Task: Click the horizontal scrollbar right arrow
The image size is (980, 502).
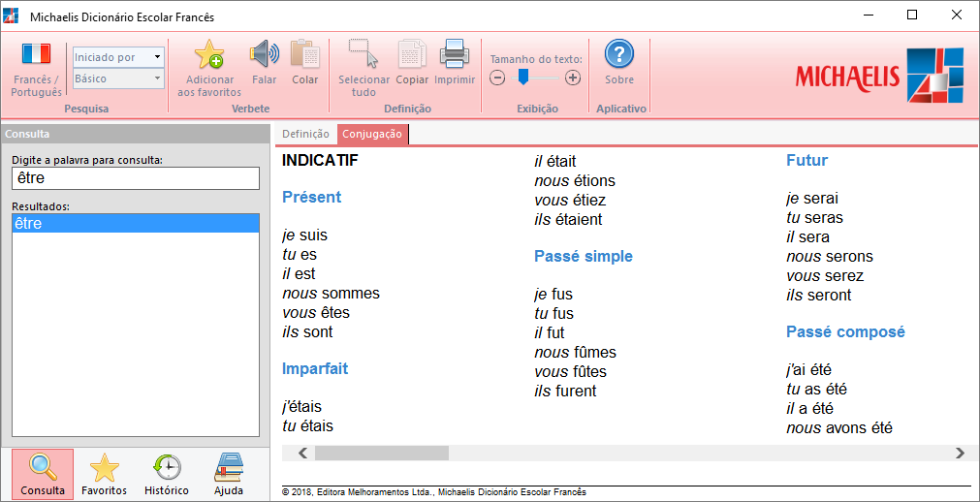Action: coord(960,454)
